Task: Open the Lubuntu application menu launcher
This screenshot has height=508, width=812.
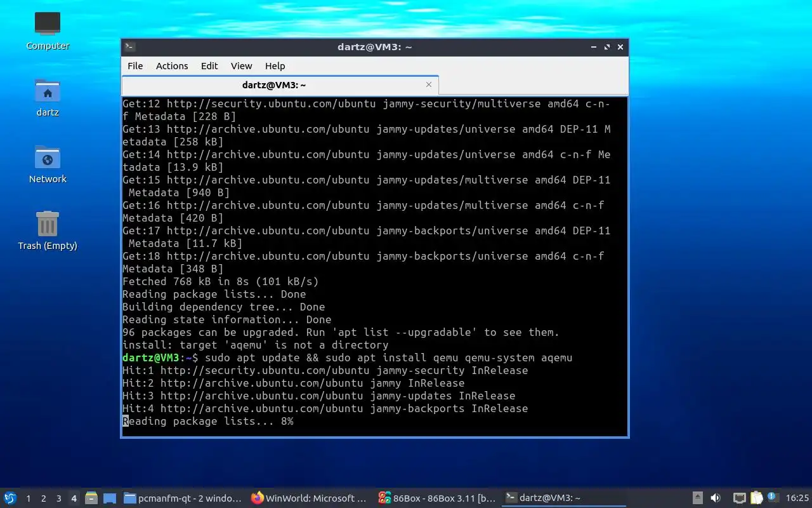Action: [x=10, y=498]
